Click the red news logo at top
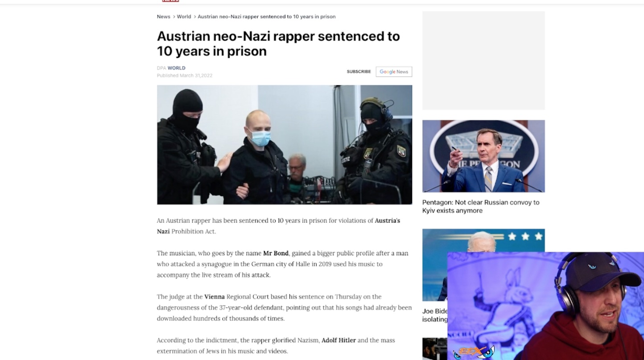Image resolution: width=644 pixels, height=360 pixels. tap(170, 1)
